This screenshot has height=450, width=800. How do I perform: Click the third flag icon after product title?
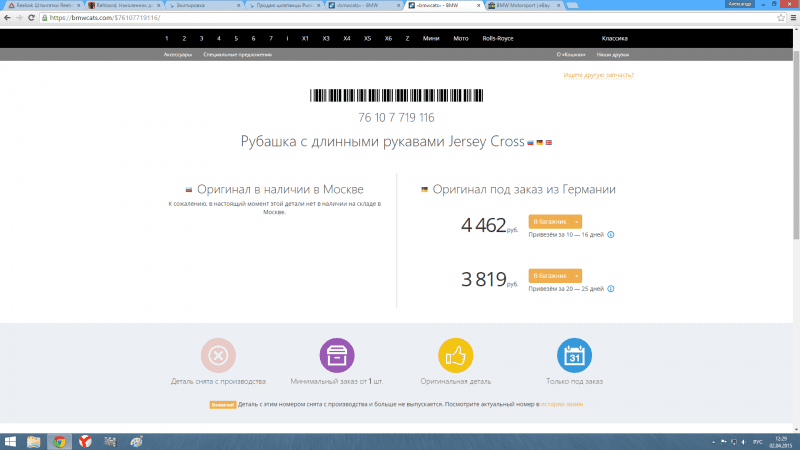(548, 143)
